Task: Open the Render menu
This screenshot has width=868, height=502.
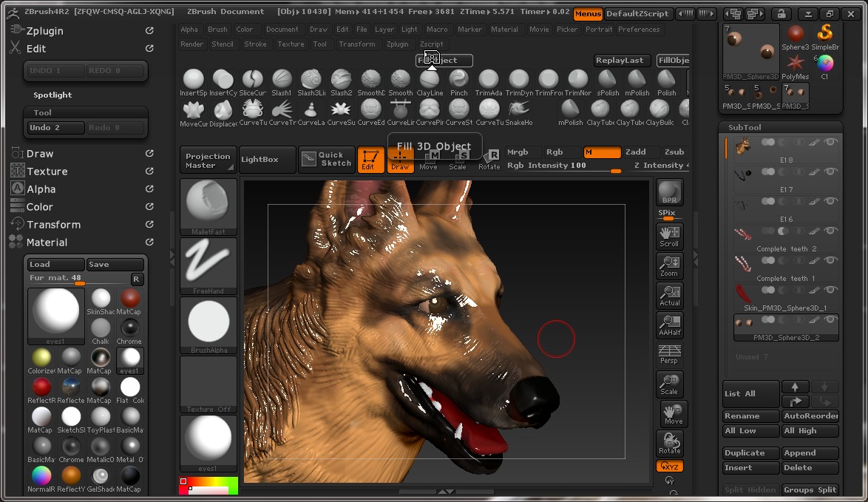Action: click(191, 44)
